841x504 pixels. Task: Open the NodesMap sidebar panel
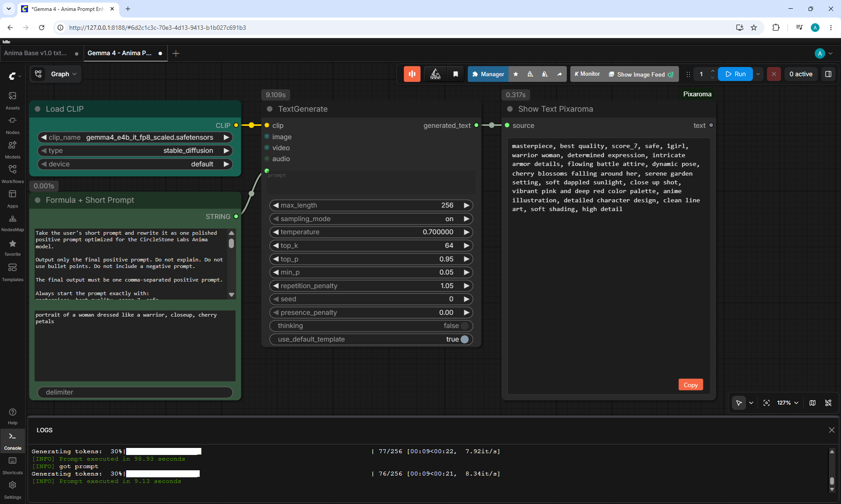click(12, 223)
